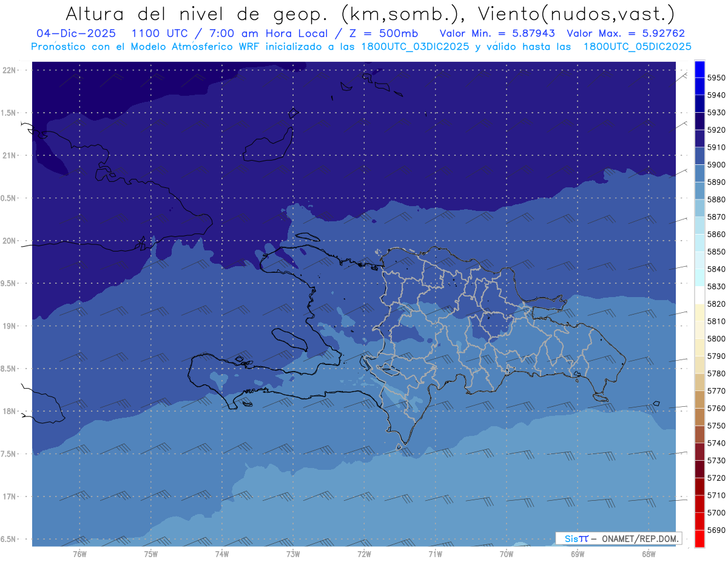The image size is (728, 562).
Task: Click the '69W' longitude label
Action: tap(577, 554)
